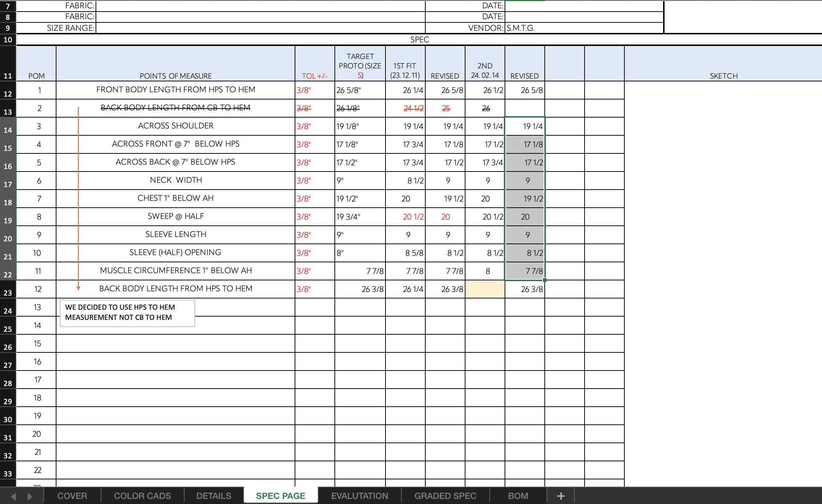Select the red '25' struck-through revised cell
The height and width of the screenshot is (504, 822).
(445, 108)
